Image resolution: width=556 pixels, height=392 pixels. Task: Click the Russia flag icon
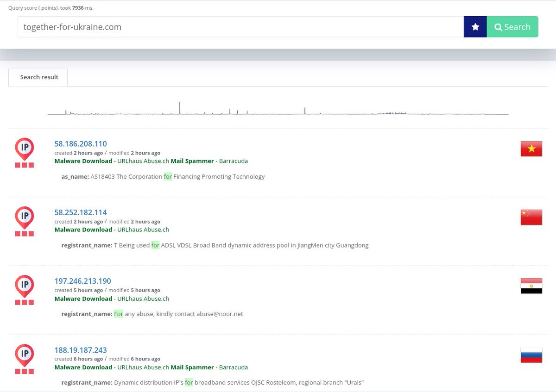point(531,355)
